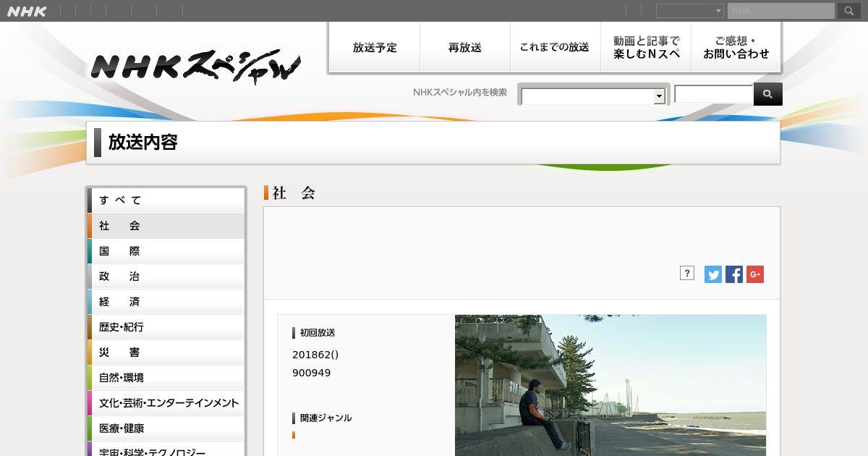Image resolution: width=868 pixels, height=456 pixels.
Task: Select 自然・環境 genre in sidebar
Action: coord(166,378)
